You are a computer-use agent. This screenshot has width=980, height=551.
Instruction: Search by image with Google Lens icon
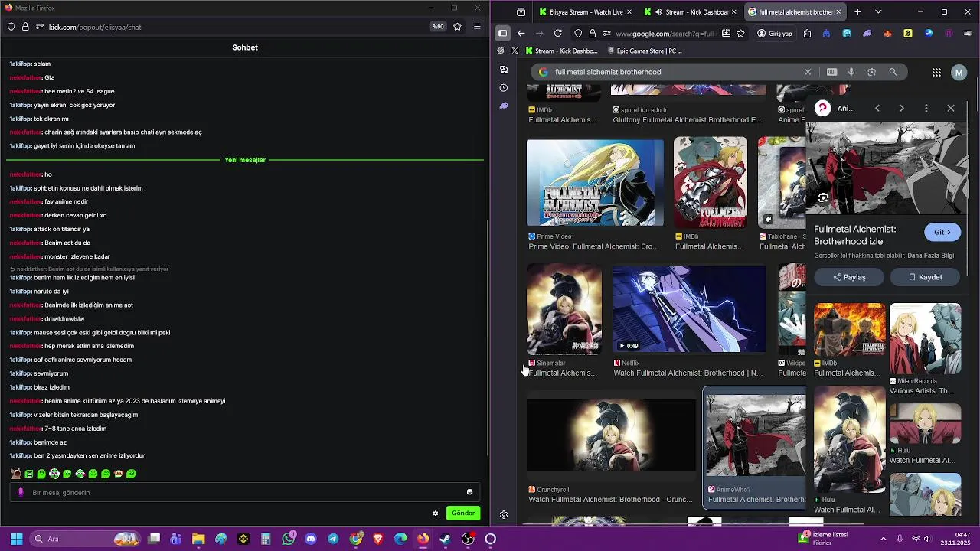(871, 72)
